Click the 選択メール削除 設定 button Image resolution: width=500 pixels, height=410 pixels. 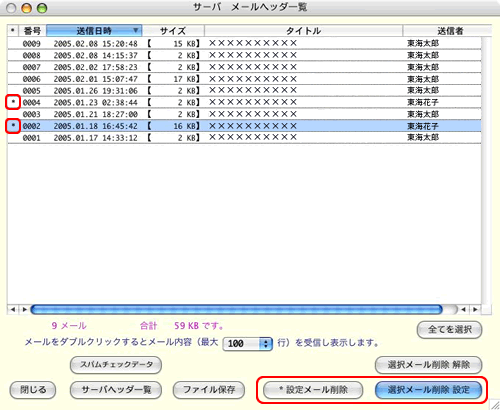click(428, 390)
